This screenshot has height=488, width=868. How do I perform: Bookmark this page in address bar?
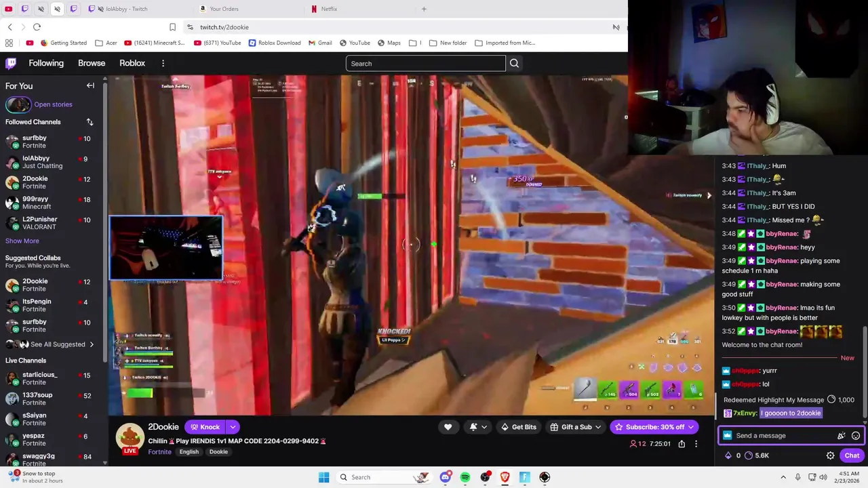(172, 27)
